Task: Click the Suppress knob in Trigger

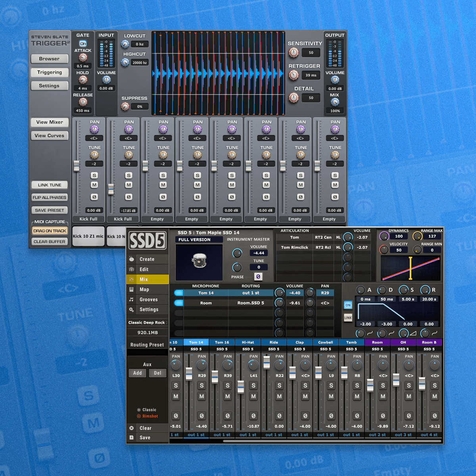Action: coord(125,106)
